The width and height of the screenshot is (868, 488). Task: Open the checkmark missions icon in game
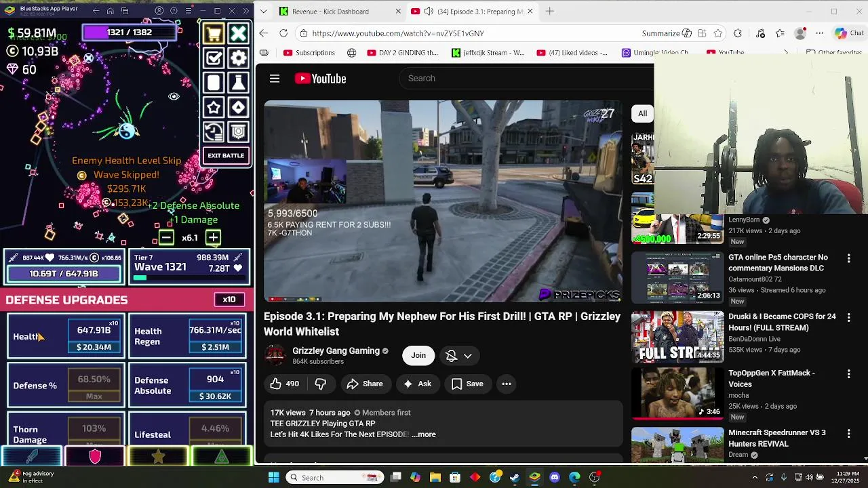pyautogui.click(x=214, y=58)
